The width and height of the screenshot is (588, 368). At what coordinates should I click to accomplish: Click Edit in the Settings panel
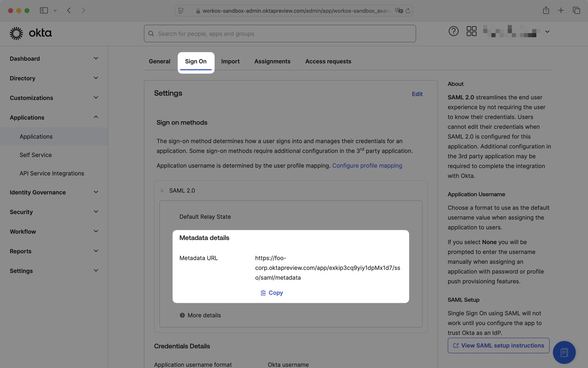(x=417, y=94)
